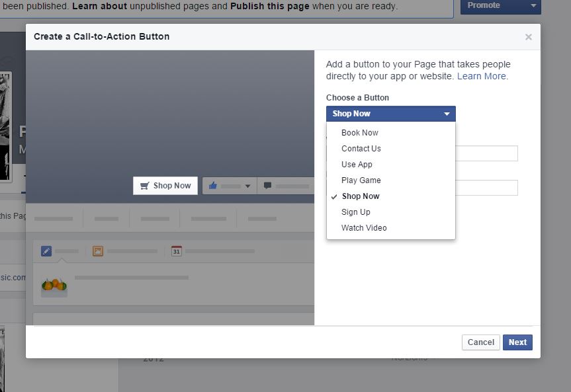Click the calendar 31 icon in preview

(x=176, y=251)
